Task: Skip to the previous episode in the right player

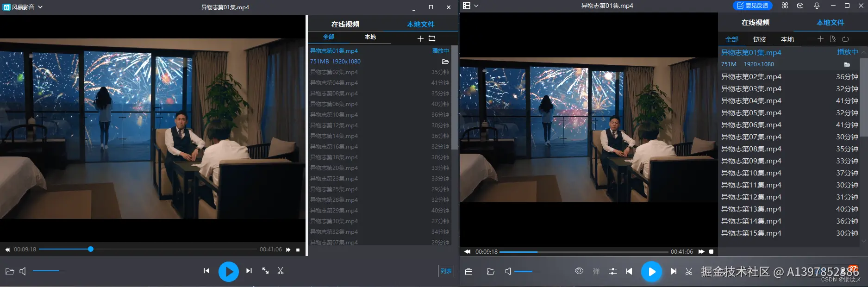Action: [629, 272]
